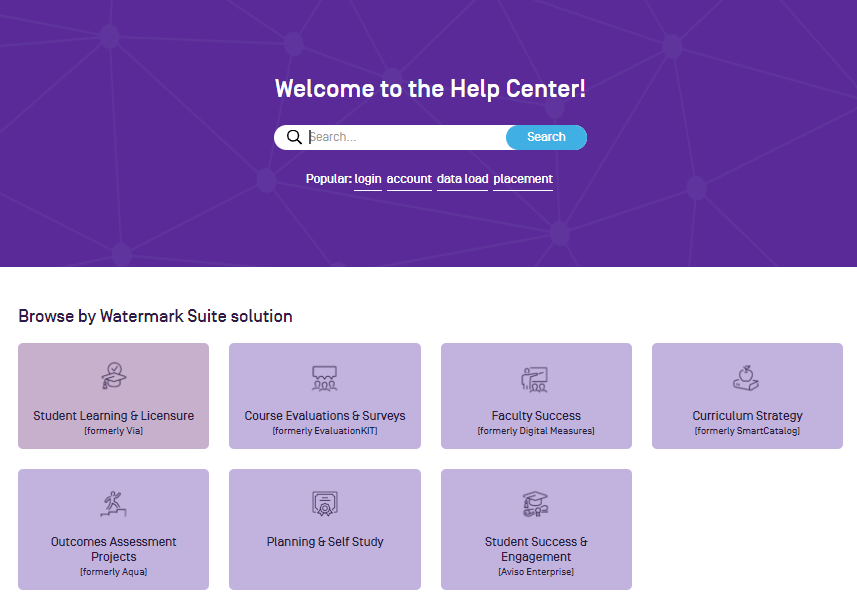Open the Course Evaluations & Surveys title

[325, 416]
